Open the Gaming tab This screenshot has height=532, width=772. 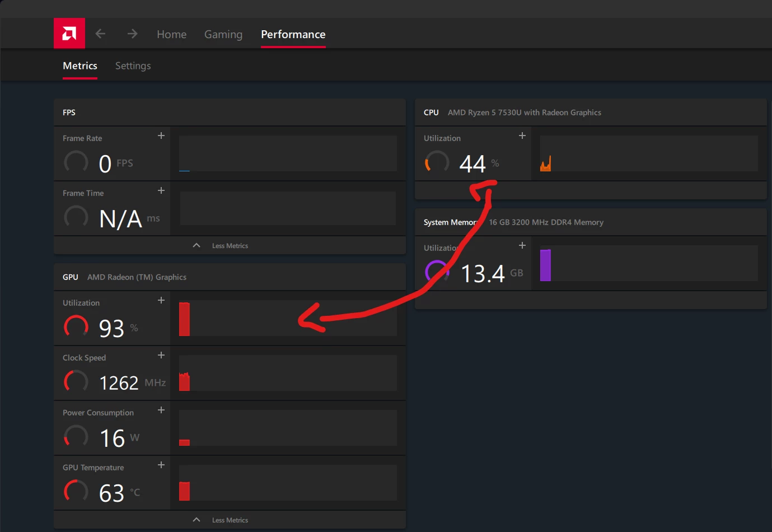click(x=223, y=34)
